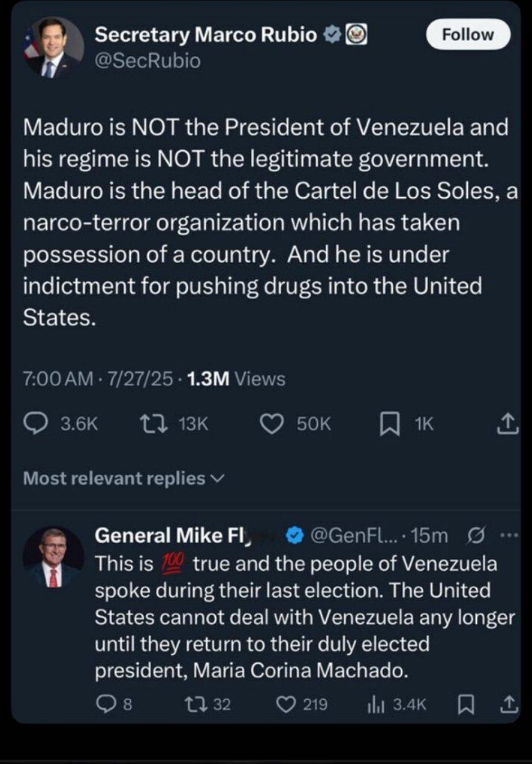Open Marco Rubio's profile picture
The height and width of the screenshot is (764, 532).
coord(53,47)
